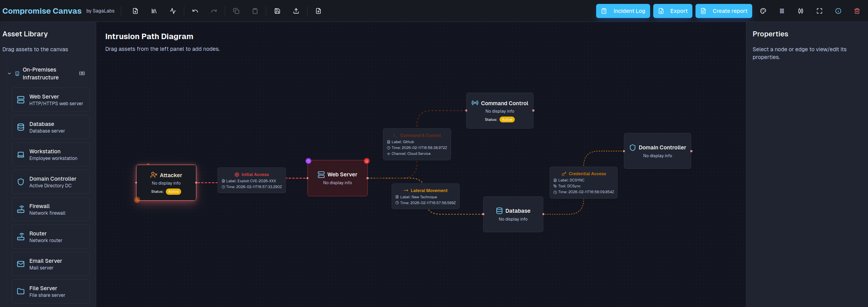The width and height of the screenshot is (868, 307).
Task: Click the Asset Library panel heading
Action: (25, 34)
